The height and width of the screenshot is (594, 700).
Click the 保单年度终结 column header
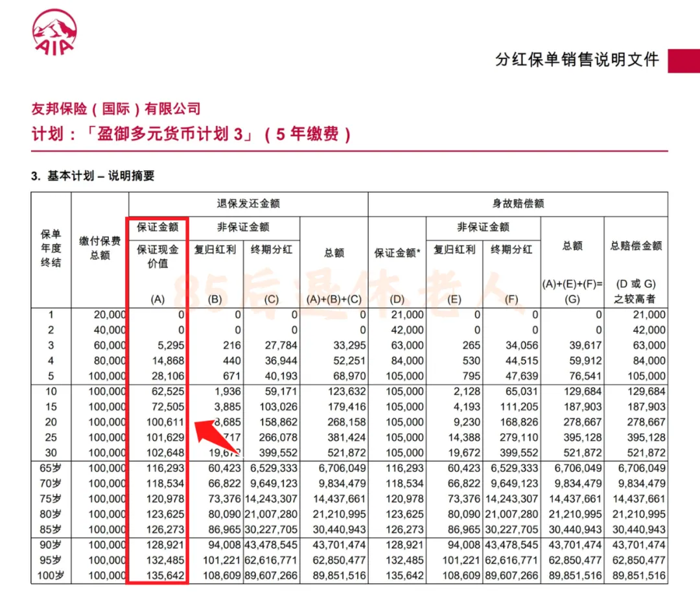(51, 248)
